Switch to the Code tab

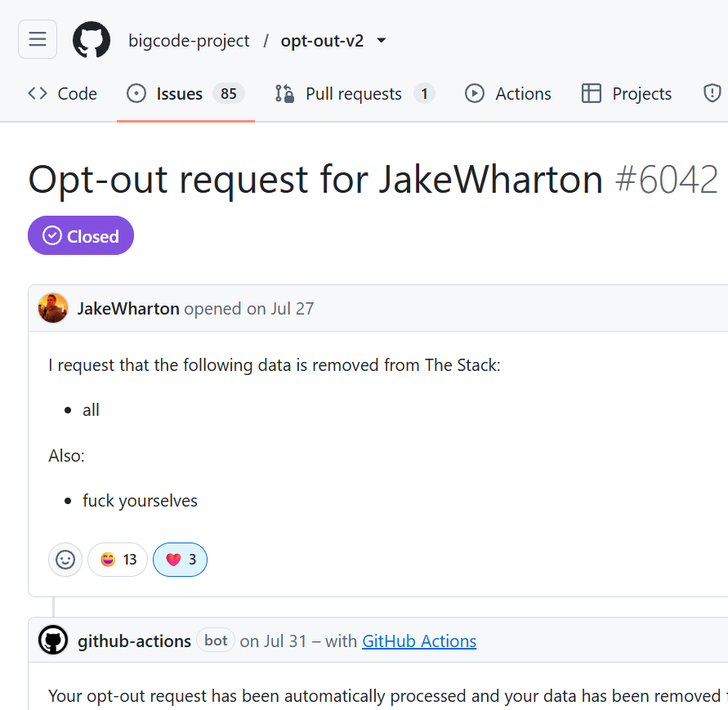pos(63,94)
